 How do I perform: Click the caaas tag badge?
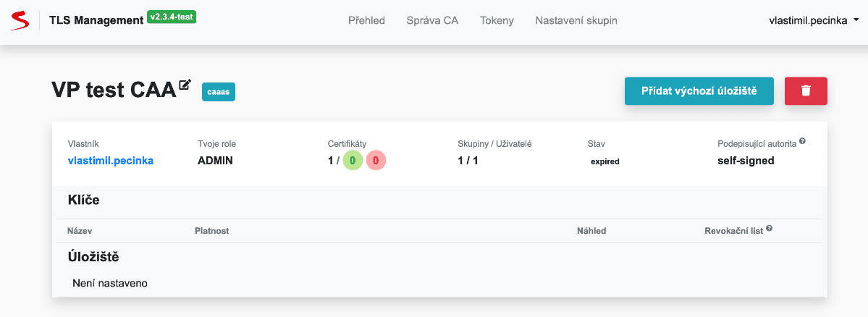click(219, 92)
